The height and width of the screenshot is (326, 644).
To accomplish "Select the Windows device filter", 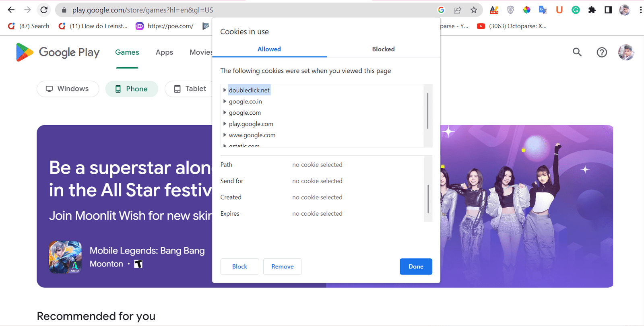I will pos(68,89).
